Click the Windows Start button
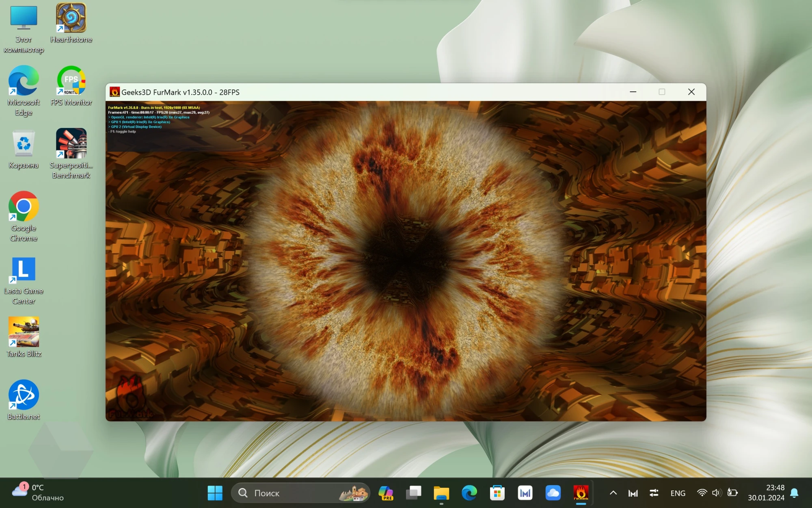The image size is (812, 508). (215, 493)
